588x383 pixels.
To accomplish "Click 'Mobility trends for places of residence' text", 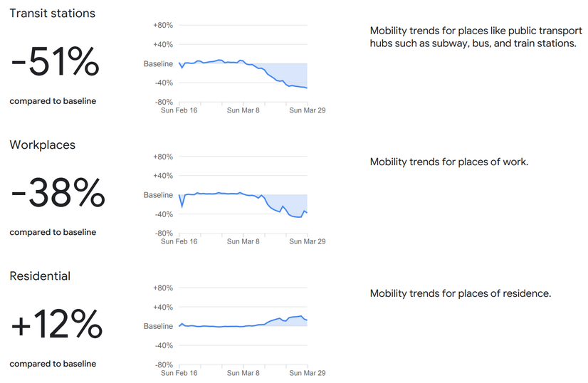I will [461, 293].
